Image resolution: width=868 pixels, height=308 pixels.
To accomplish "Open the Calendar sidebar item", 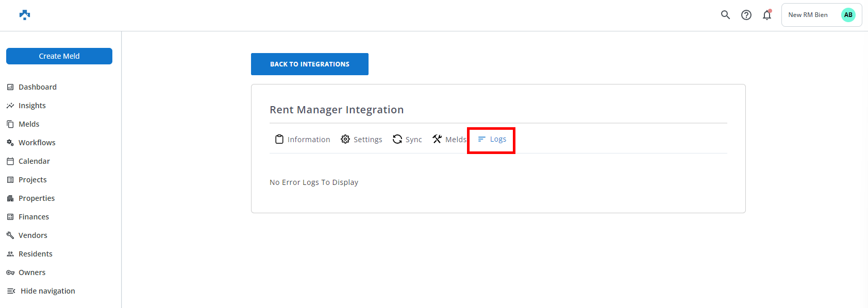I will [x=34, y=161].
